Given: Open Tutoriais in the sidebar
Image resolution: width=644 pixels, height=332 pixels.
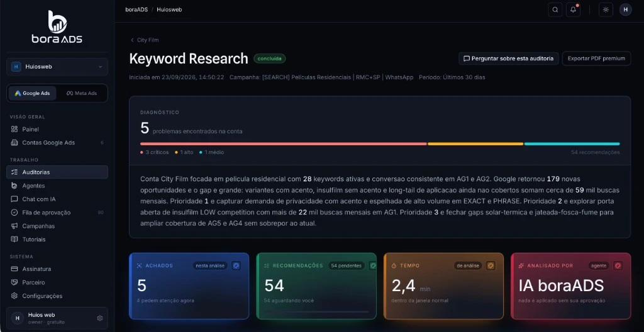Looking at the screenshot, I should point(57,239).
